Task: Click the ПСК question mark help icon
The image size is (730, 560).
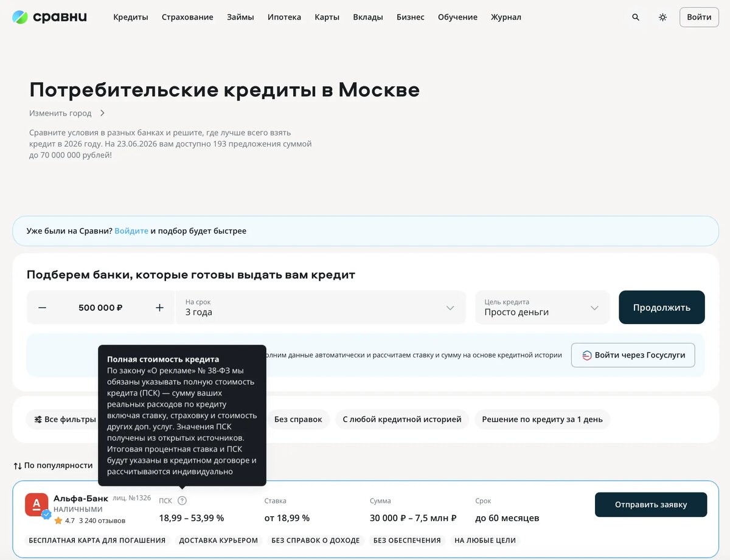Action: pos(182,501)
